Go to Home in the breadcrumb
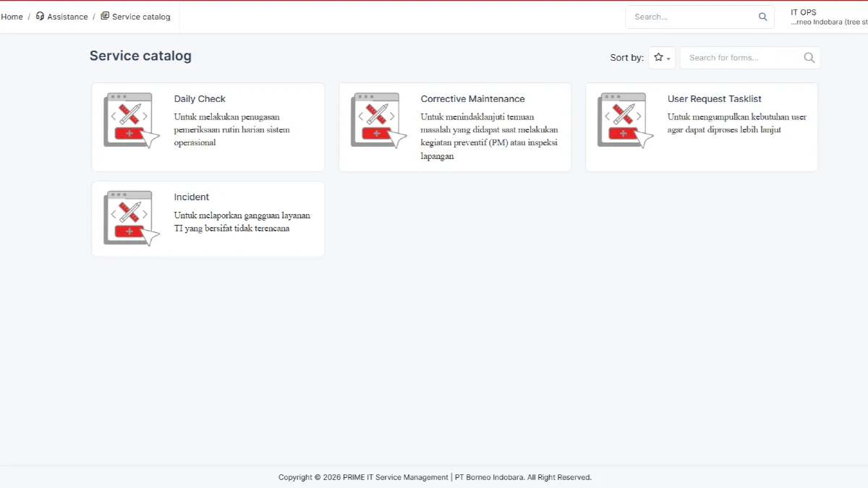The width and height of the screenshot is (868, 488). point(12,17)
